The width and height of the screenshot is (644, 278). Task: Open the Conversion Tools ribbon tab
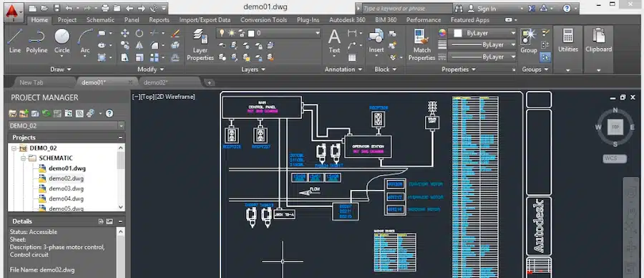(263, 20)
